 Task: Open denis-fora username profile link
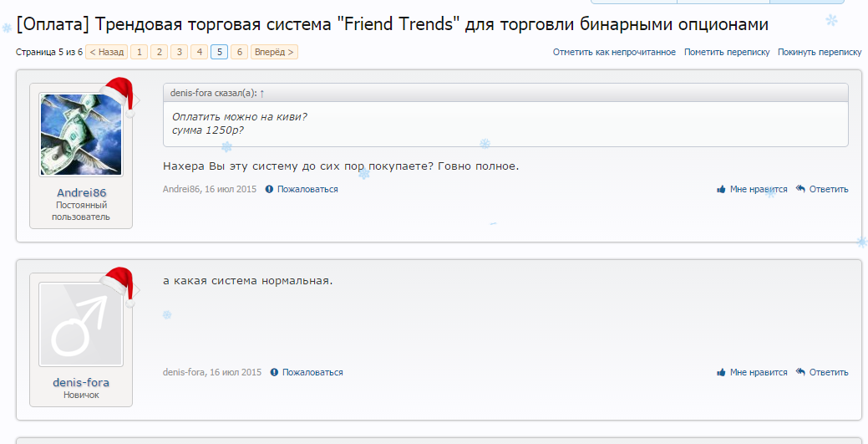pos(81,382)
